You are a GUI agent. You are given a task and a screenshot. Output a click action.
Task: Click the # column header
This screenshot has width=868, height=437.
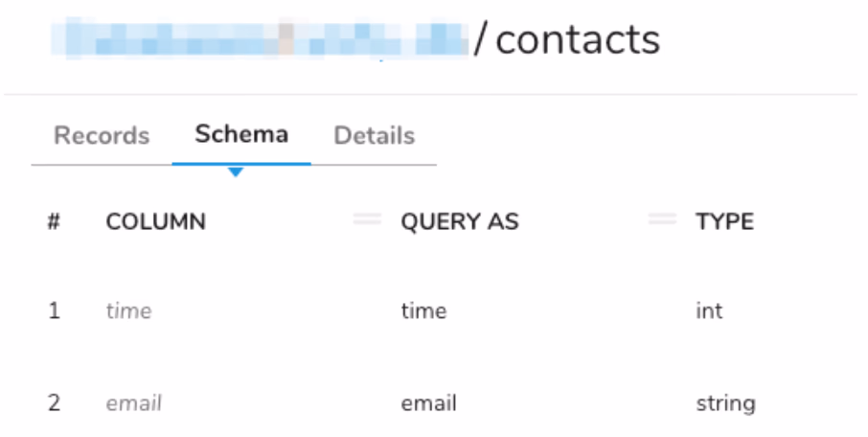click(54, 222)
